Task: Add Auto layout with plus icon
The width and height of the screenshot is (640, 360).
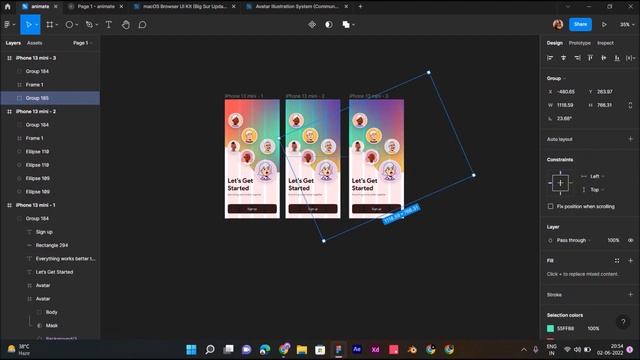Action: [631, 139]
